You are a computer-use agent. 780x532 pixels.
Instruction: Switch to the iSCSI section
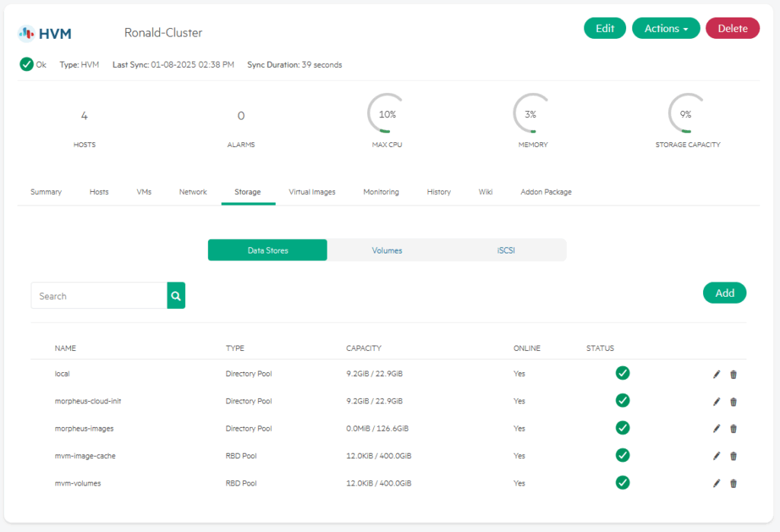[506, 250]
